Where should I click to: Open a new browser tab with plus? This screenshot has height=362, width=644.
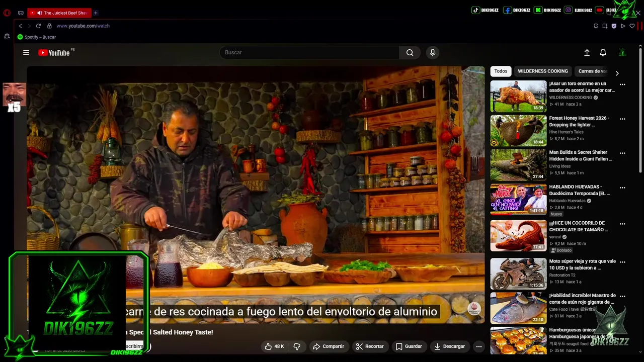[x=96, y=13]
